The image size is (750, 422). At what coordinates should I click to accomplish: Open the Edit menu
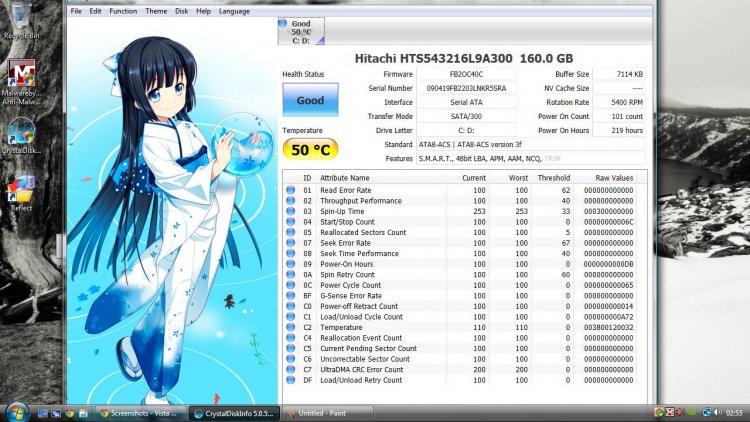95,11
